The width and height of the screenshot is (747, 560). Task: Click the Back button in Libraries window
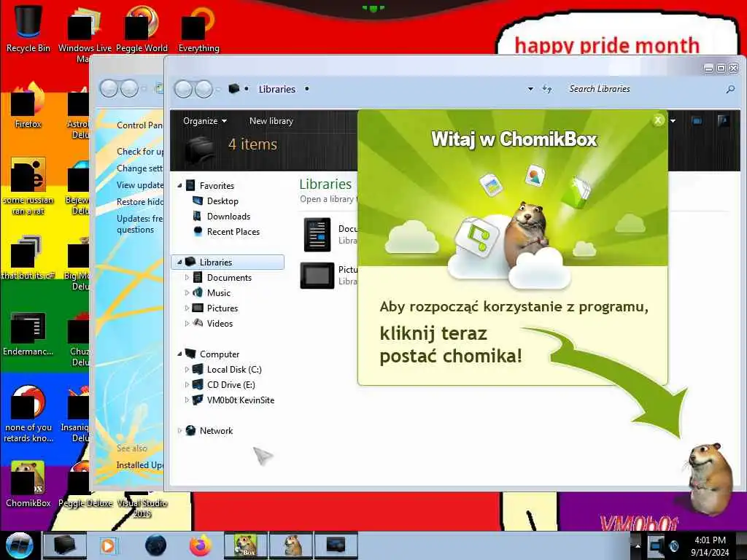[183, 89]
